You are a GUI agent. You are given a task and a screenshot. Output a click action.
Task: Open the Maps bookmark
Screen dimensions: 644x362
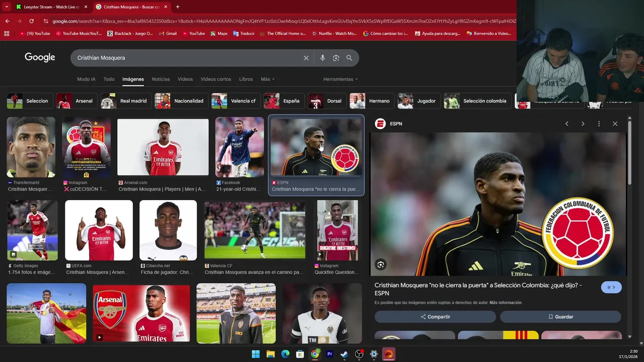(x=219, y=34)
